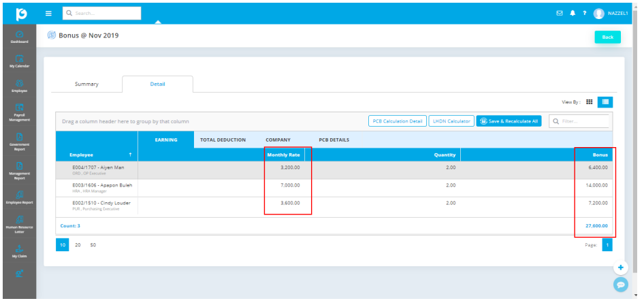Show 20 rows per page
This screenshot has width=644, height=303.
pos(78,244)
